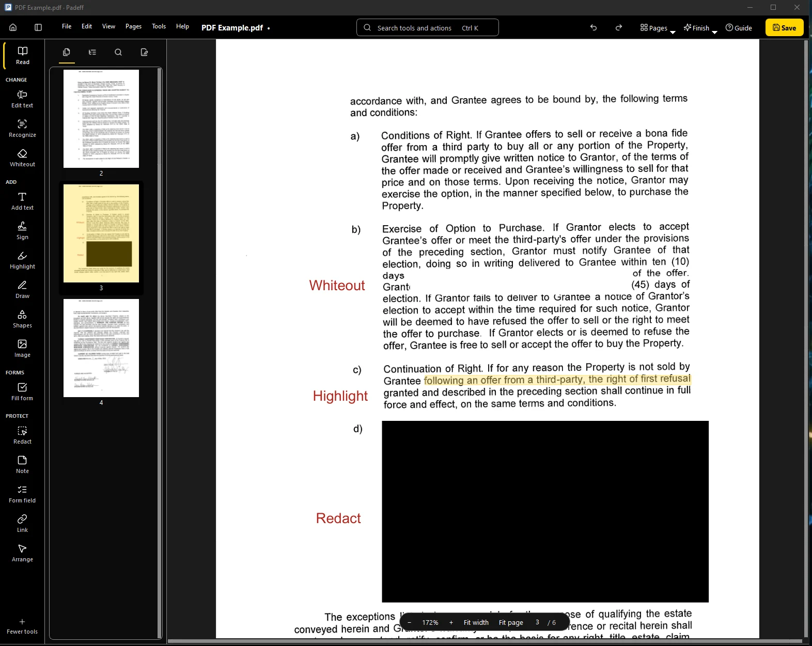Open the Sign tool

22,231
